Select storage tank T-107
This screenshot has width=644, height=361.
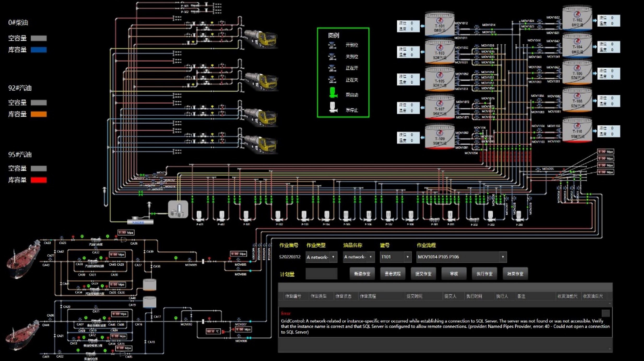tap(439, 107)
